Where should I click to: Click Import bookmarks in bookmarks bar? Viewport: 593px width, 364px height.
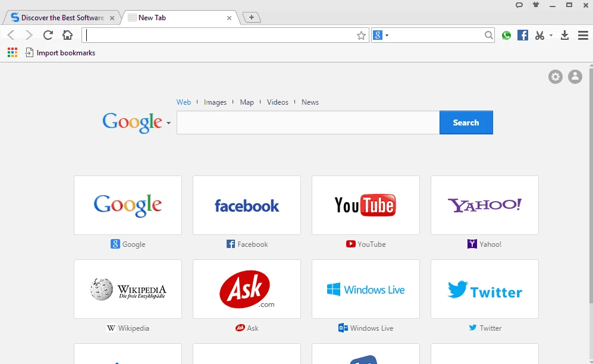[x=60, y=52]
